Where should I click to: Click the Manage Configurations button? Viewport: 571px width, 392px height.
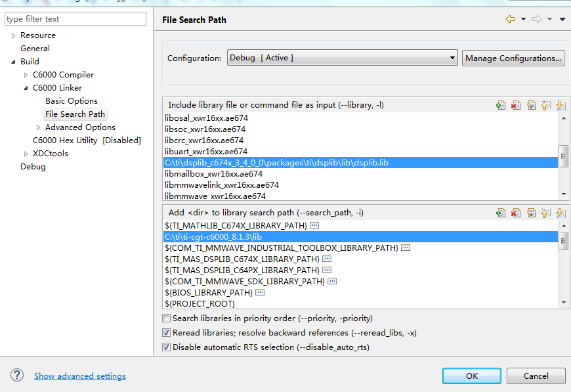(x=513, y=58)
